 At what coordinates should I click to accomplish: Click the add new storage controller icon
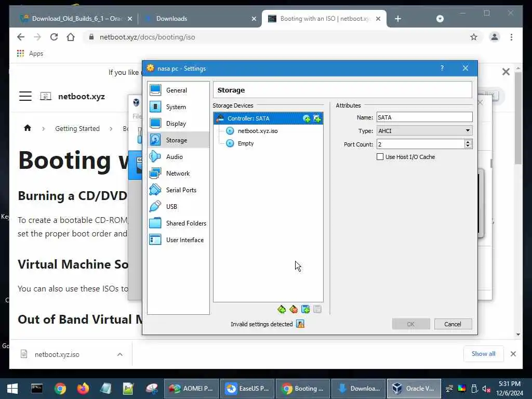[282, 309]
